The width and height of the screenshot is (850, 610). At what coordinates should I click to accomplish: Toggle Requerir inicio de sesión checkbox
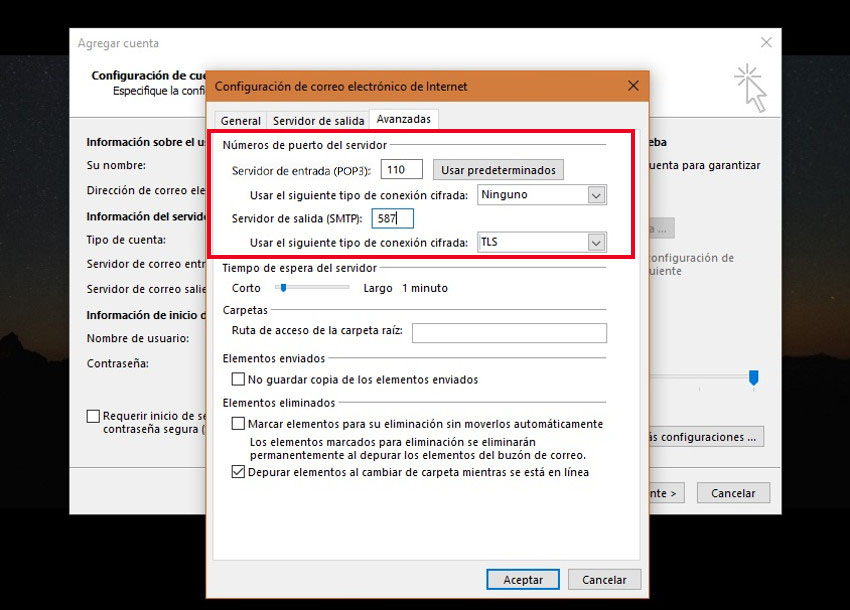(93, 416)
